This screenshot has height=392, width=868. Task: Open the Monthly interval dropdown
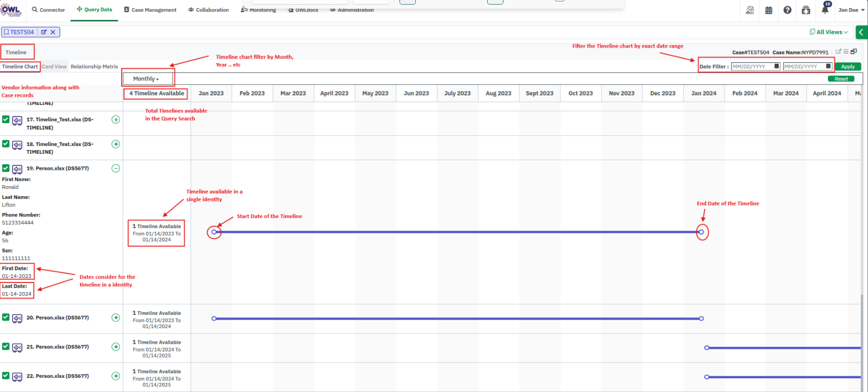point(146,79)
